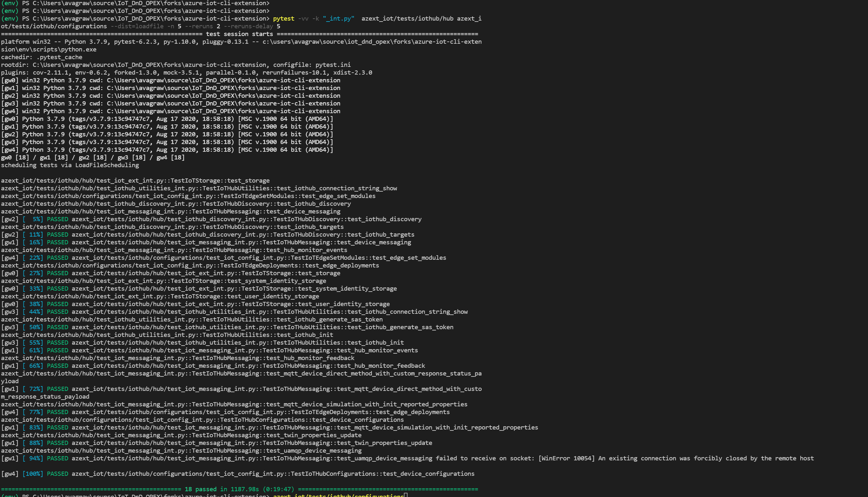Click the [22%] PASSED test_edge_set_modules path

(x=258, y=258)
